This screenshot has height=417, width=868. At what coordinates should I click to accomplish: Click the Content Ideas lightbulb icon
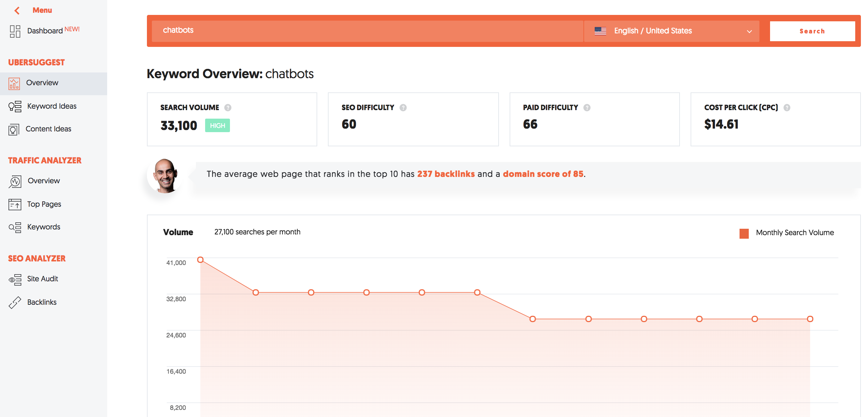(14, 130)
